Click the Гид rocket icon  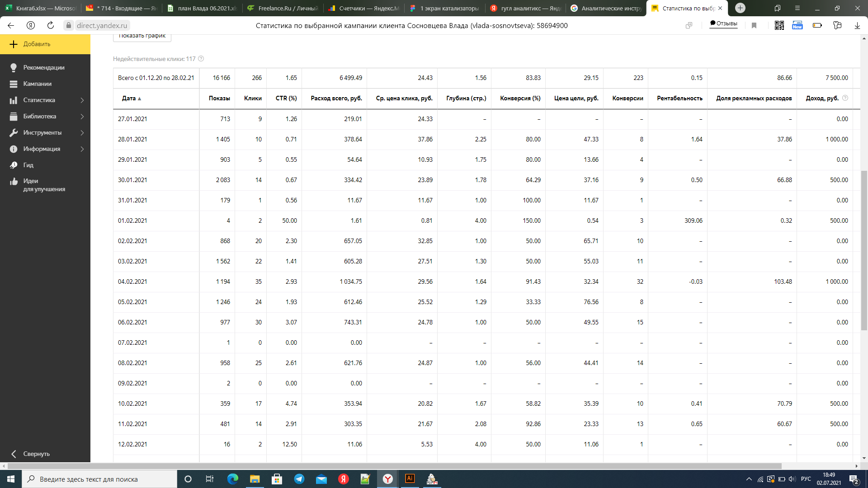pyautogui.click(x=14, y=165)
